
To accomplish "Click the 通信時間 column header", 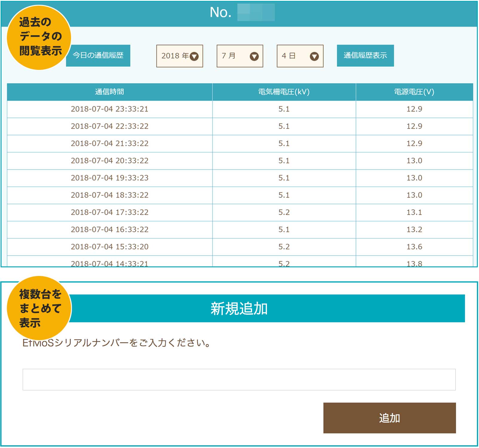I will coord(110,92).
